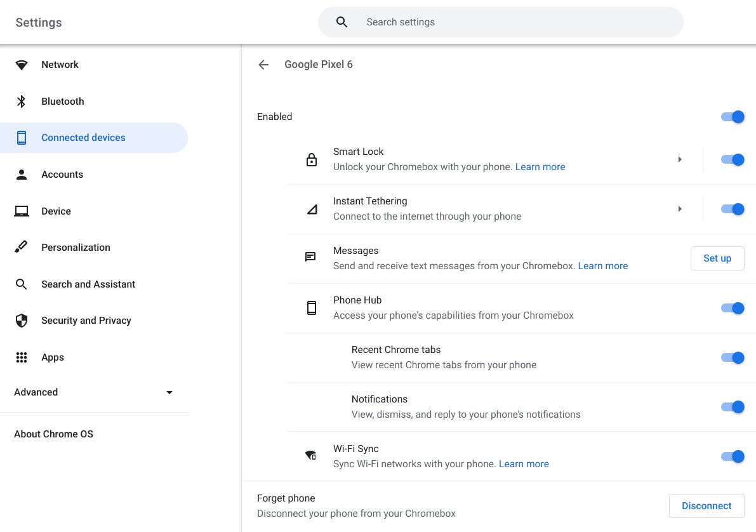Click the Google Pixel 6 page heading
The height and width of the screenshot is (532, 756).
click(318, 65)
